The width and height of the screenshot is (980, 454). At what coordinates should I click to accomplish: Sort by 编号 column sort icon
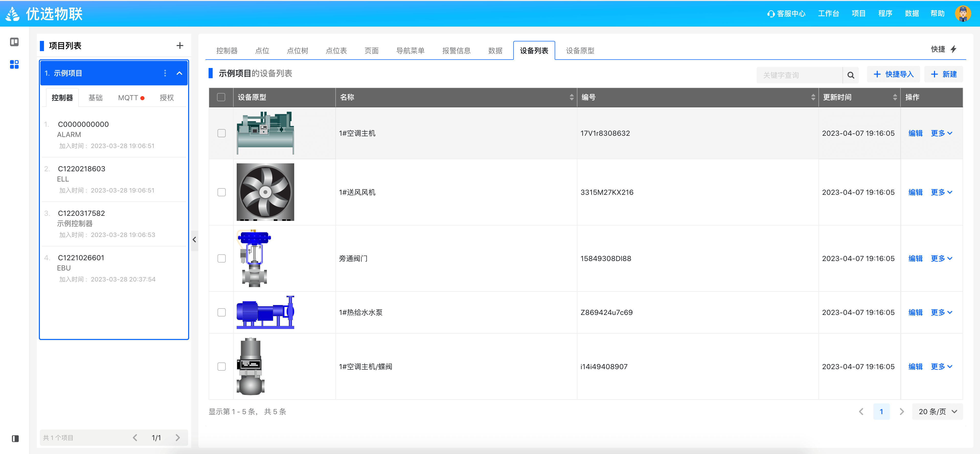(x=813, y=97)
